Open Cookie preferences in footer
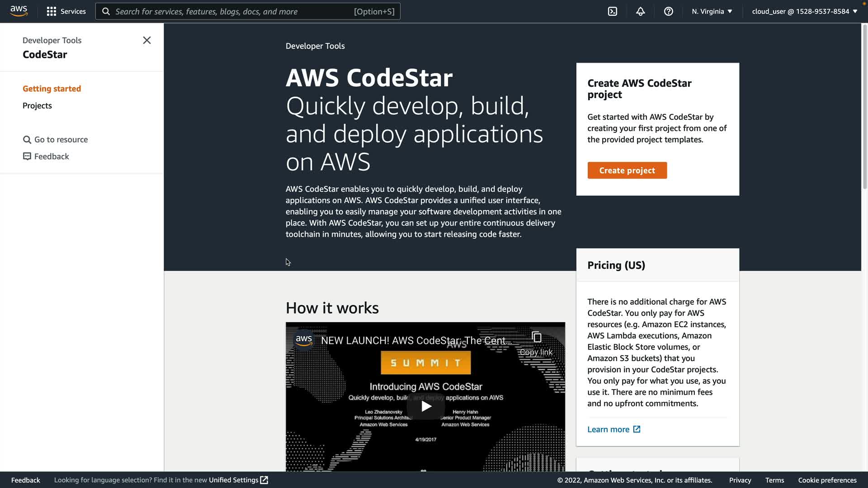This screenshot has height=488, width=868. tap(827, 480)
